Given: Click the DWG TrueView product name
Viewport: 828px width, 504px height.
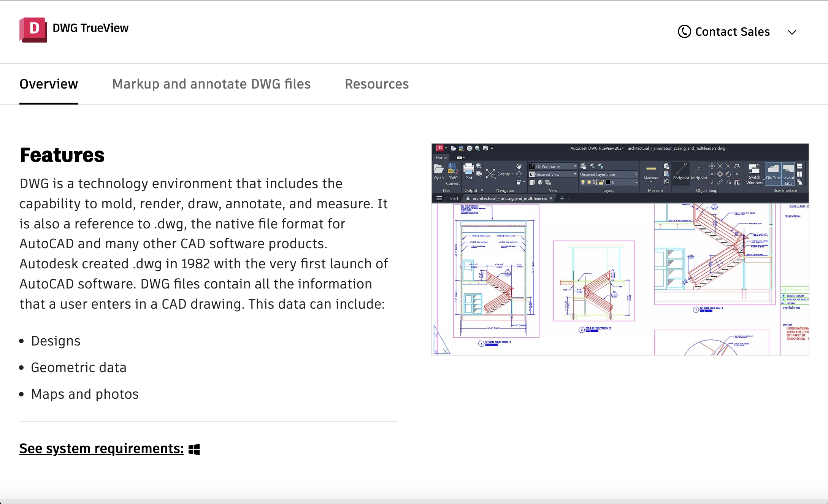Looking at the screenshot, I should [x=90, y=28].
